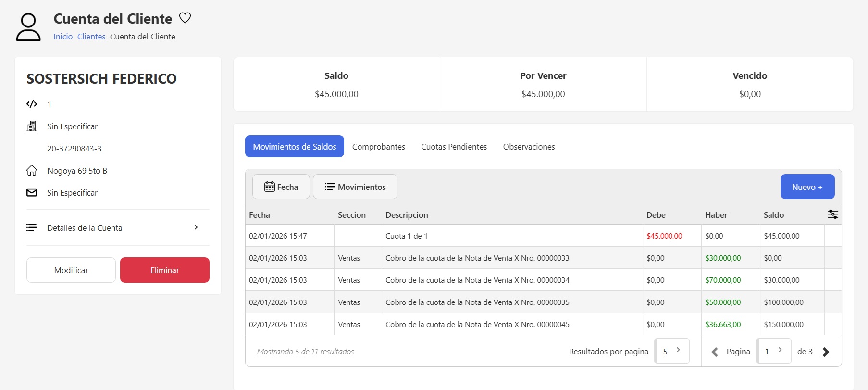Open the page number selector

pyautogui.click(x=773, y=351)
